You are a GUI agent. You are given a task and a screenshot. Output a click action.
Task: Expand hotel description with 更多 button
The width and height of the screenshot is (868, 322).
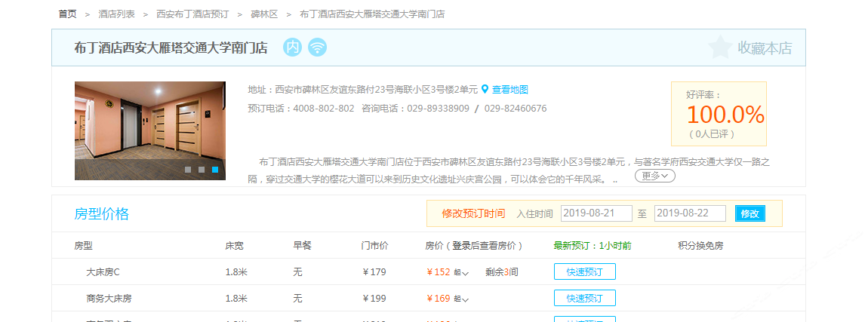pyautogui.click(x=655, y=176)
